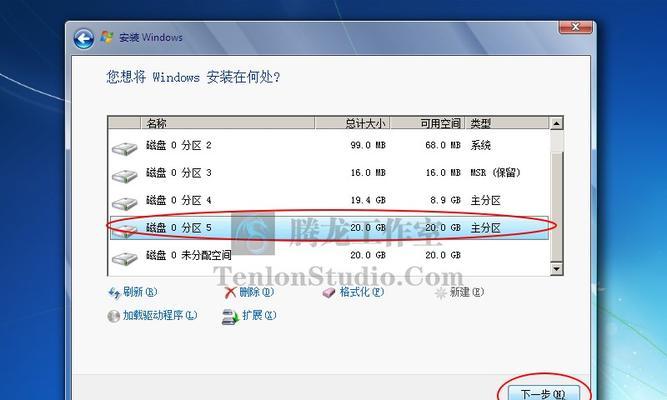667x400 pixels.
Task: Click the drive icon for 磁盘 0 分区 4
Action: tap(125, 203)
